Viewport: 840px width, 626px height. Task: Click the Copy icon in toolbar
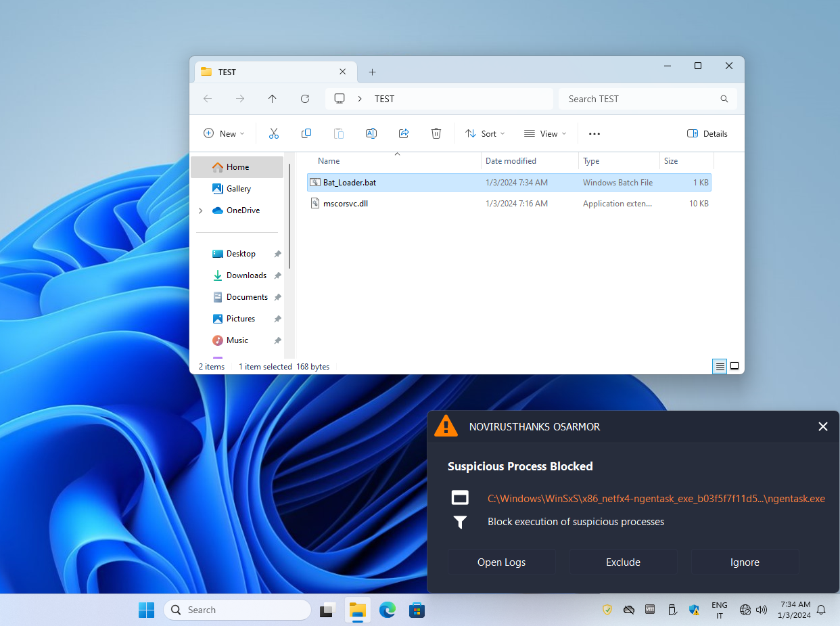[306, 133]
